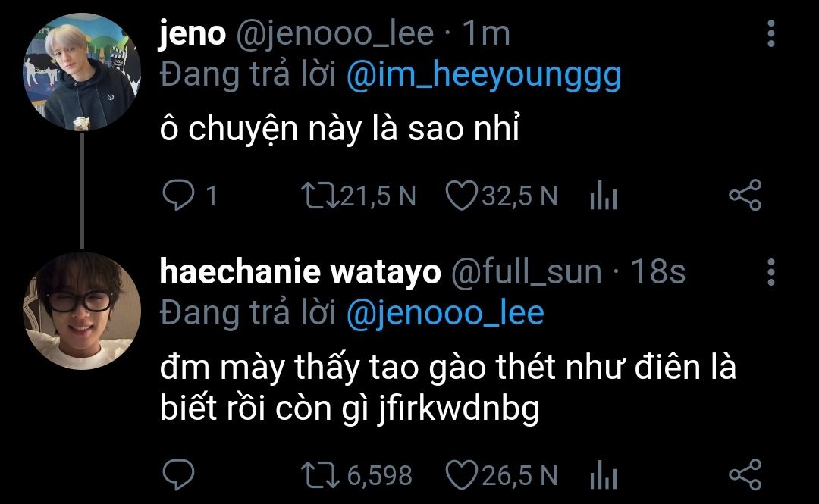
Task: Like haechanie watayo's tweet
Action: (x=458, y=475)
